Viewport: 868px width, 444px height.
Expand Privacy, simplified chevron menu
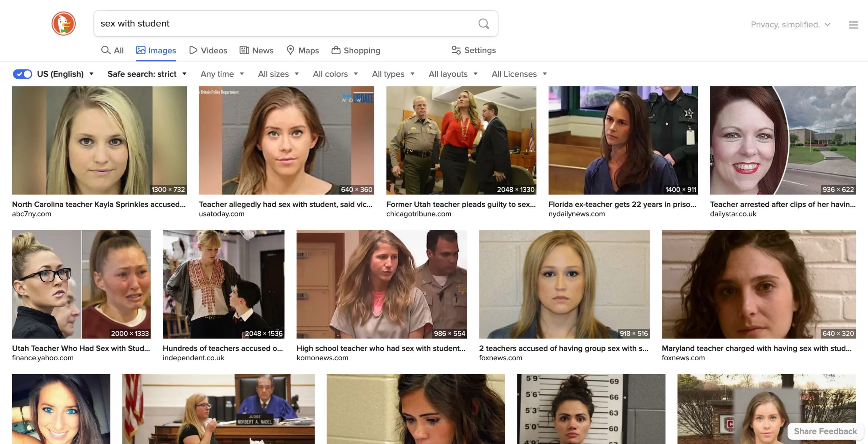point(828,24)
